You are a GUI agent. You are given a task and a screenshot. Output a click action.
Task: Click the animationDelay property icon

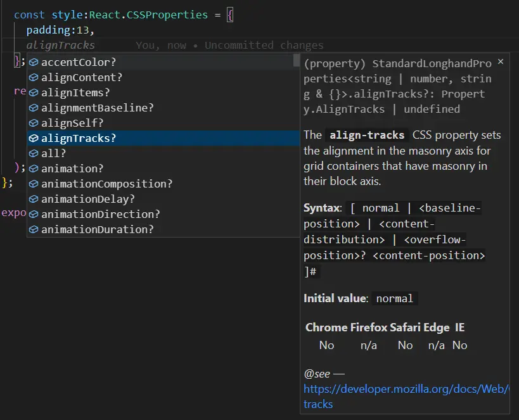(33, 199)
